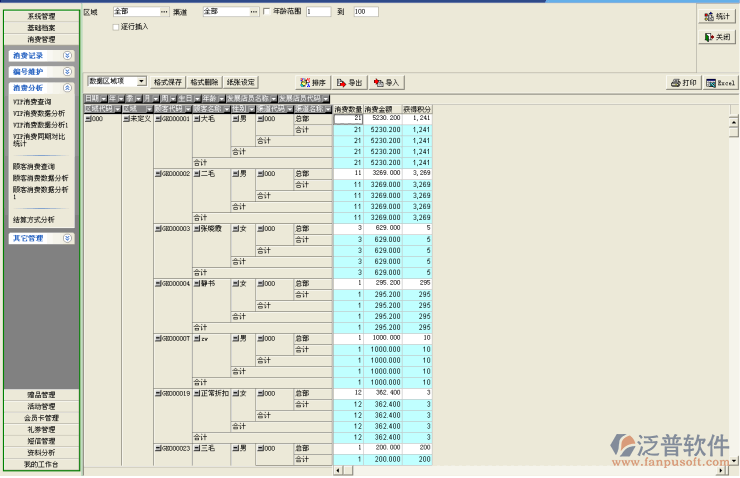Viewport: 740px width, 478px height.
Task: Click the 排序 sort icon button
Action: [x=313, y=82]
